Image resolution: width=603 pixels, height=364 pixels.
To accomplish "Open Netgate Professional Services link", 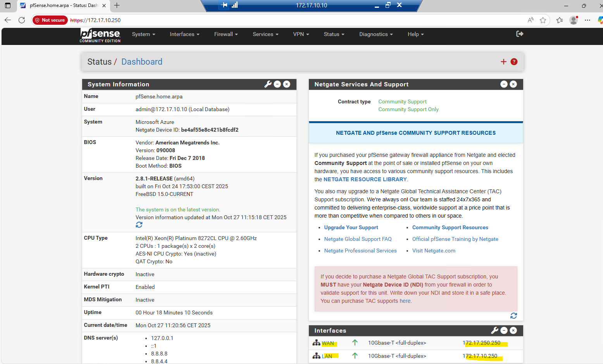I will tap(360, 251).
